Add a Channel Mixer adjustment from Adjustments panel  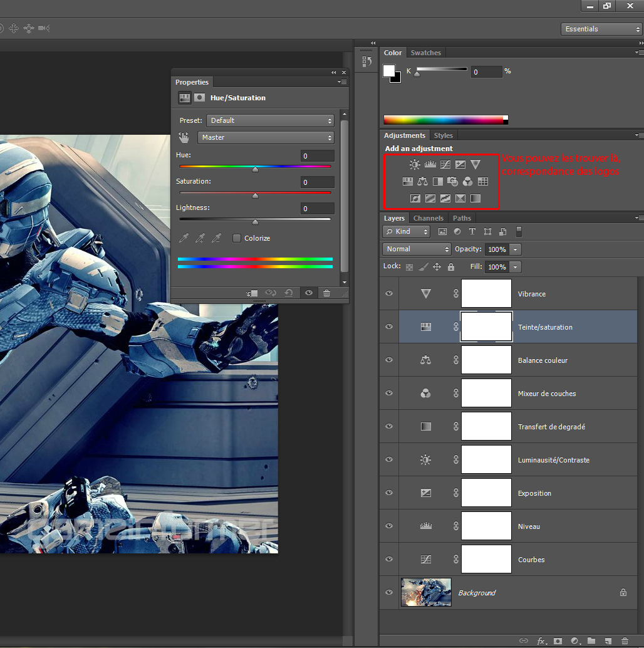[x=467, y=181]
